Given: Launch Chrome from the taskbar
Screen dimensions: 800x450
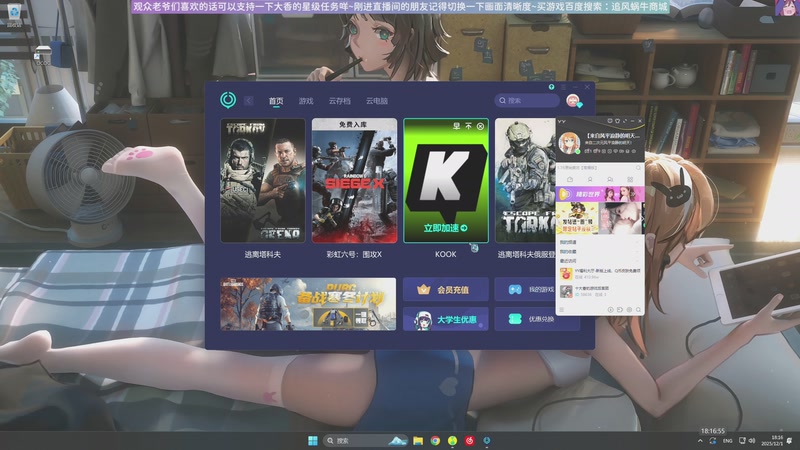Looking at the screenshot, I should (435, 440).
